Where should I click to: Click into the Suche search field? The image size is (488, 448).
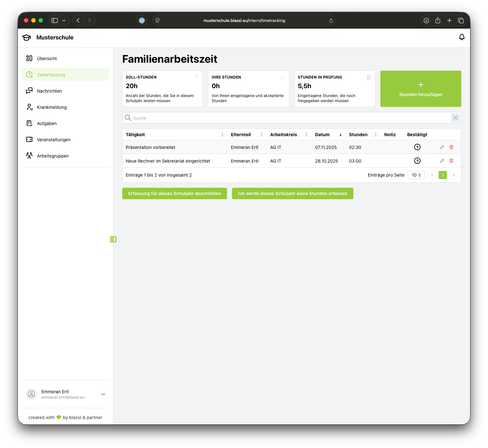pos(286,118)
